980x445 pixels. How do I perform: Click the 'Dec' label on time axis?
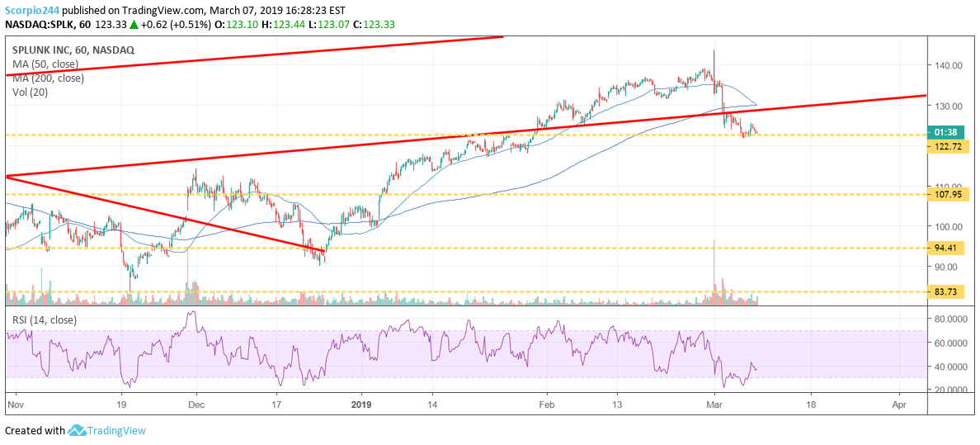(196, 405)
